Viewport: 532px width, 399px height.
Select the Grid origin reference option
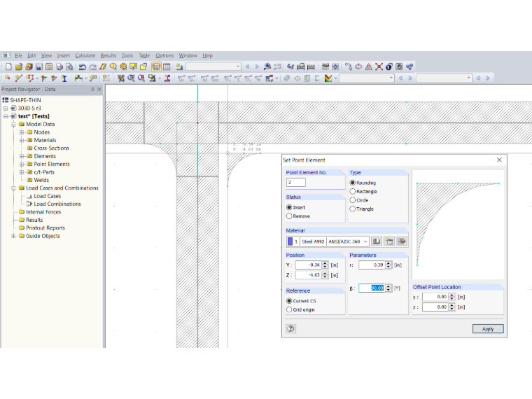pos(289,310)
